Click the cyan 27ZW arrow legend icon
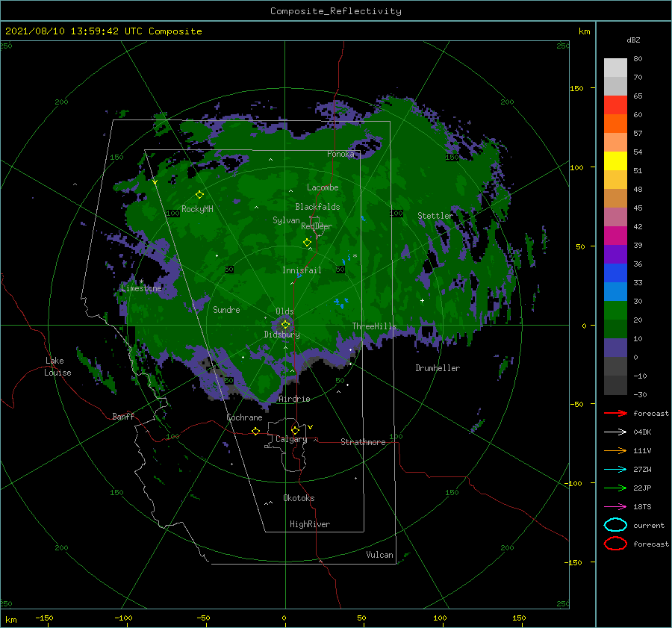Viewport: 672px width, 628px height. 615,470
